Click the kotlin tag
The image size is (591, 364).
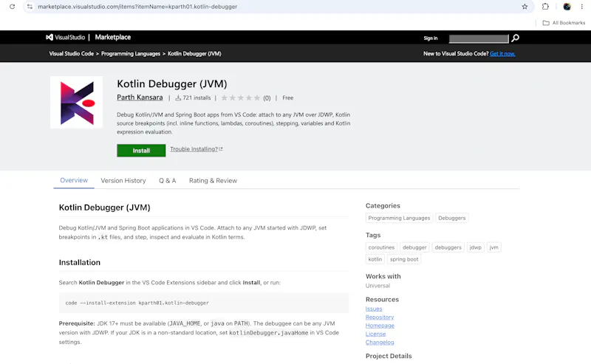pyautogui.click(x=375, y=259)
